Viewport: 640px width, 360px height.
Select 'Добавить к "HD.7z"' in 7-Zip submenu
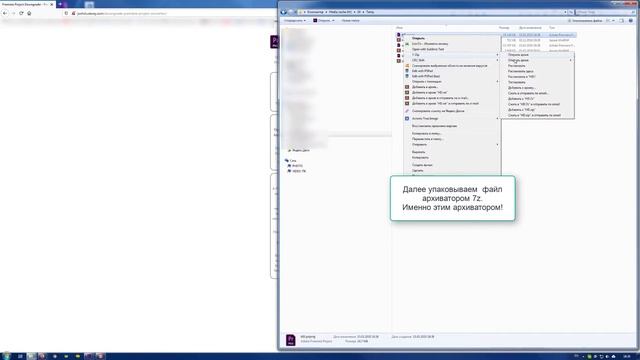pyautogui.click(x=521, y=99)
